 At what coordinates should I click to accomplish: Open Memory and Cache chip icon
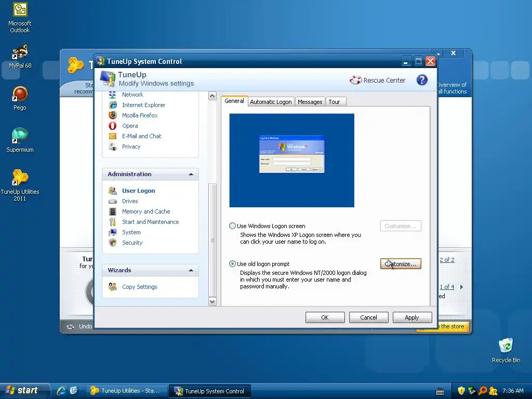pyautogui.click(x=113, y=212)
